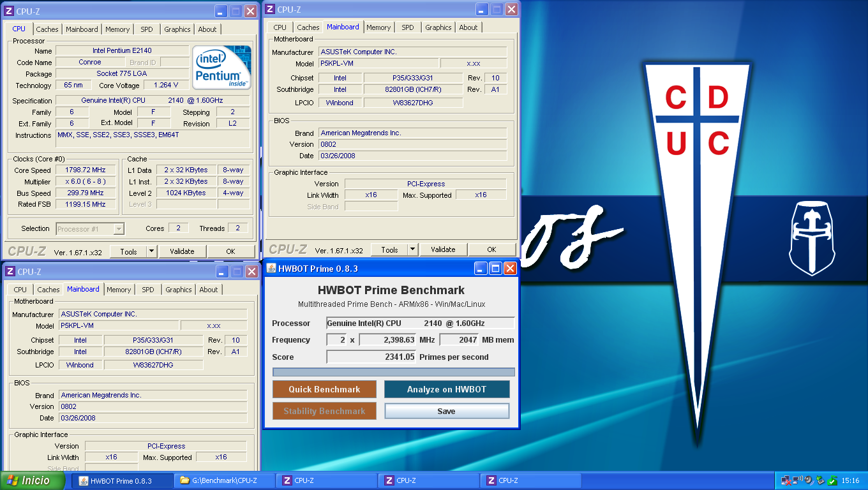Click the Name field Intel Pentium E2140
The image size is (868, 490).
[122, 50]
